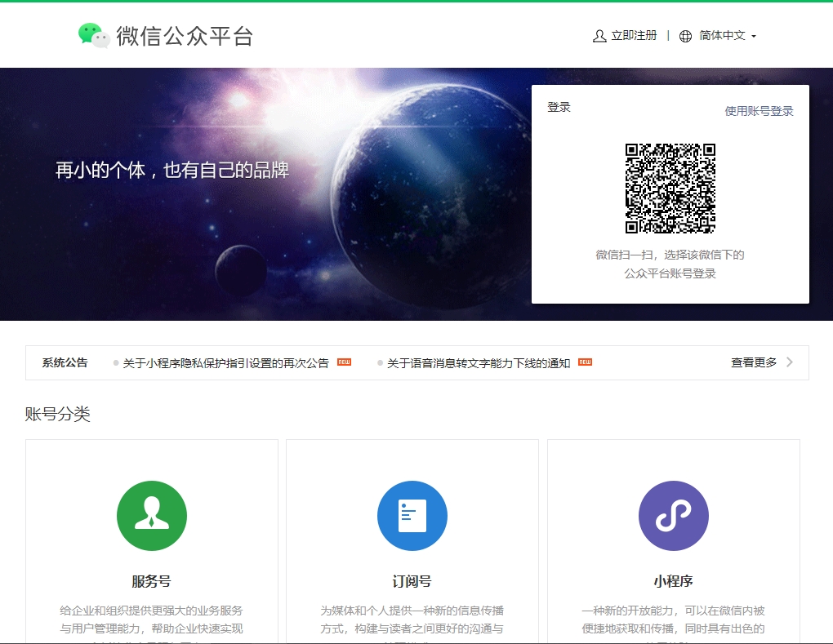Viewport: 833px width, 644px height.
Task: Open the announcement 关于小程序隐私保护指引设置的再次公告
Action: tap(225, 363)
